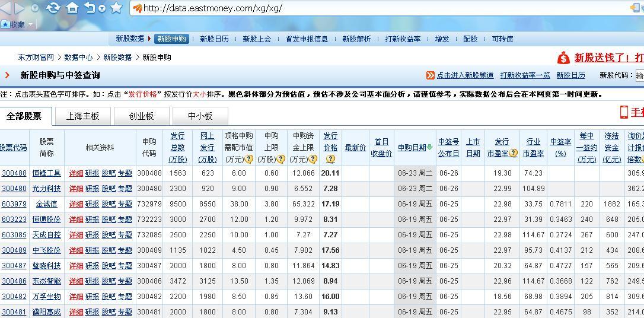This screenshot has width=644, height=318.
Task: Open stock code link 300487
Action: point(14,266)
